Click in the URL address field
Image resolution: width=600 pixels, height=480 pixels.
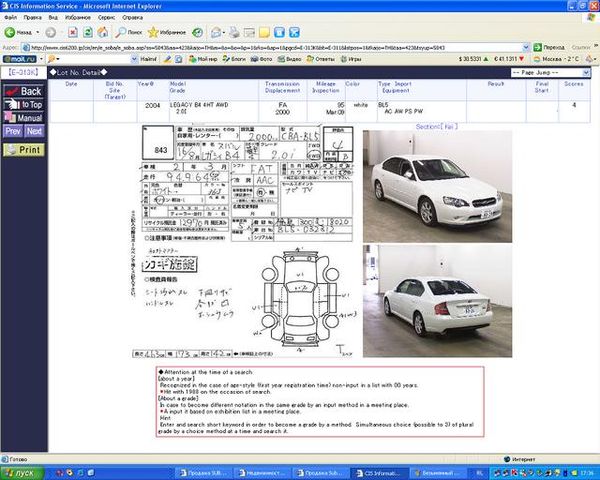pyautogui.click(x=276, y=47)
